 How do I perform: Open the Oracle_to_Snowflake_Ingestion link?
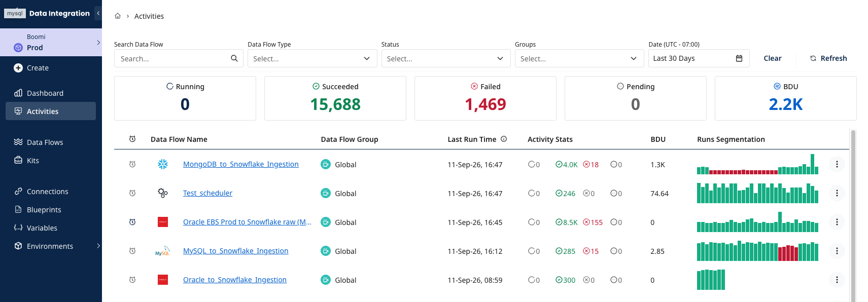(x=235, y=280)
